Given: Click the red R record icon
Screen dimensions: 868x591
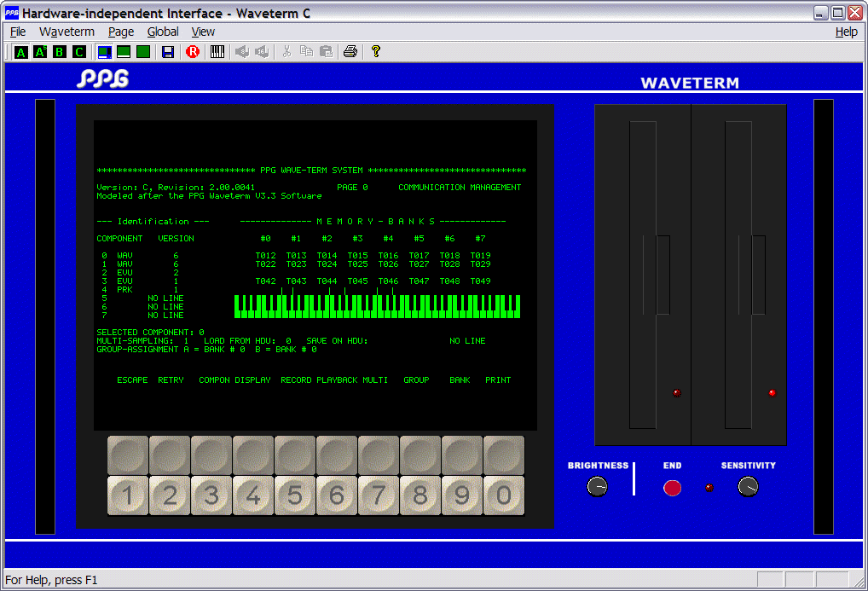Looking at the screenshot, I should pos(193,52).
